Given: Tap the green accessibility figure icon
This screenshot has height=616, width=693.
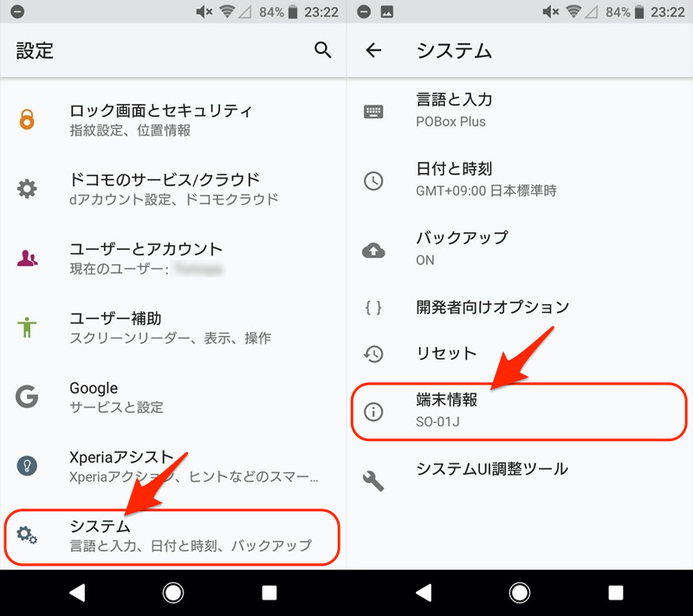Looking at the screenshot, I should click(27, 327).
